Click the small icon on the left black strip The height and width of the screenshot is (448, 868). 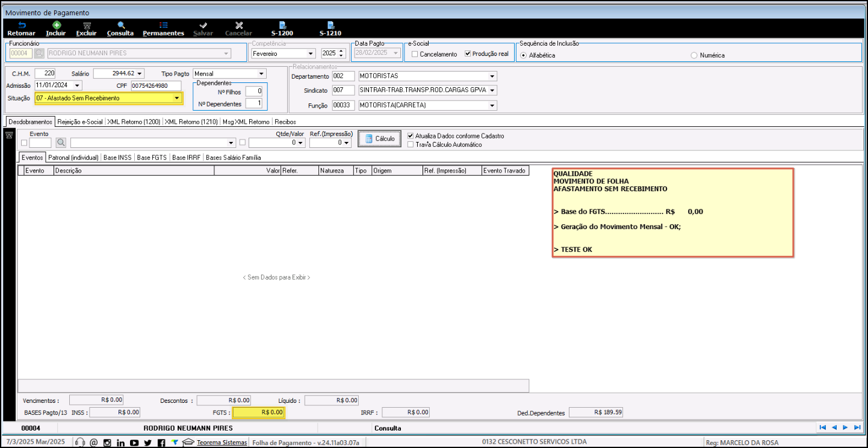point(8,135)
